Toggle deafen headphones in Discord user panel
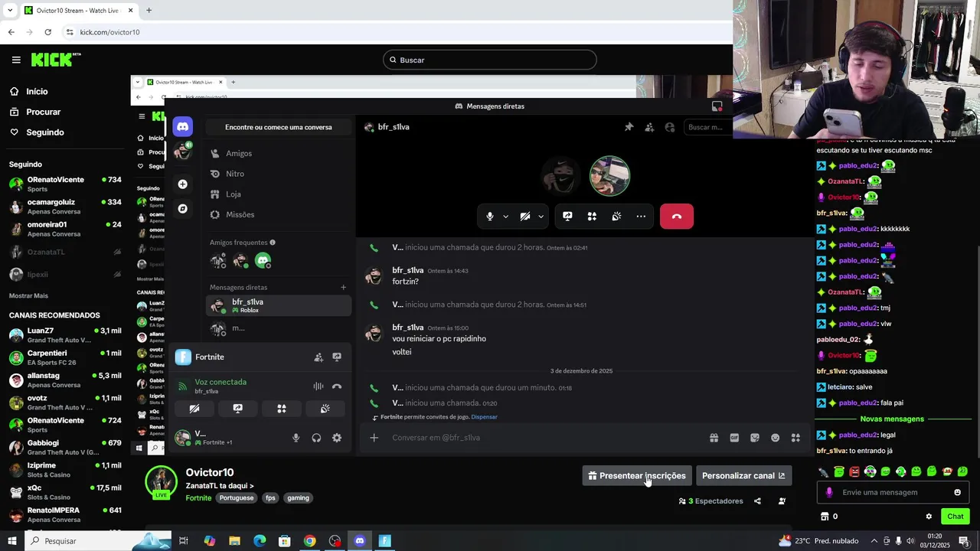Viewport: 980px width, 551px height. point(316,438)
